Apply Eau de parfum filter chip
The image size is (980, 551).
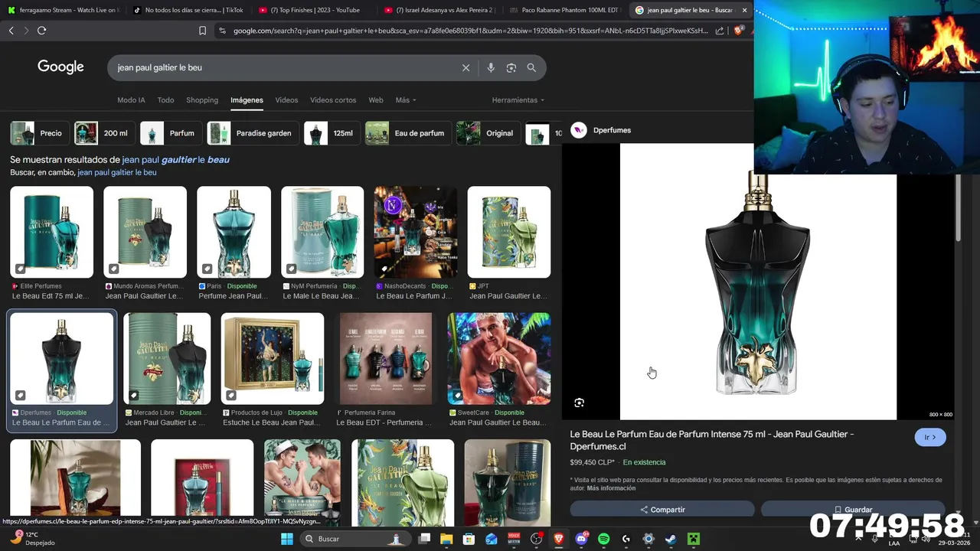click(407, 133)
